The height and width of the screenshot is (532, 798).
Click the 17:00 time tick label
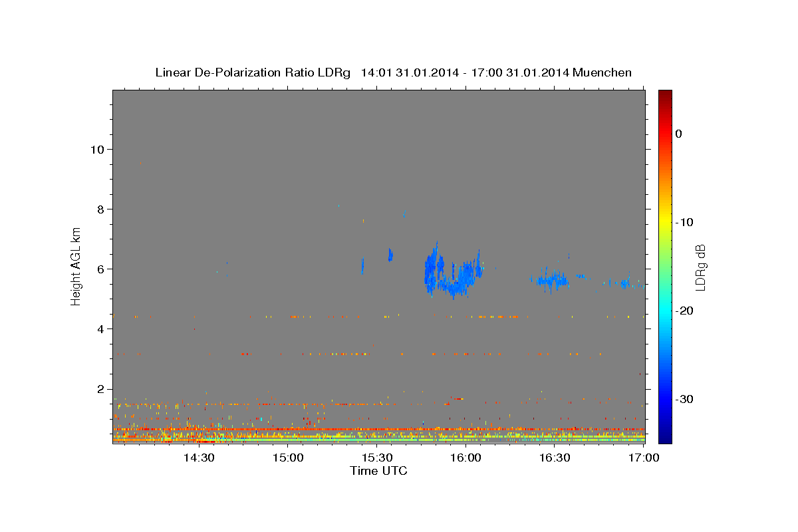[644, 458]
